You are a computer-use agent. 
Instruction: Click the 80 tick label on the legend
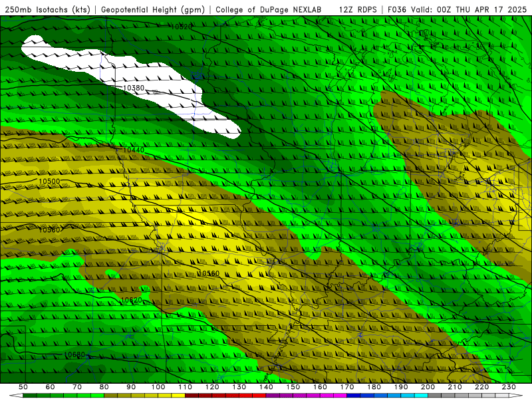coord(104,387)
